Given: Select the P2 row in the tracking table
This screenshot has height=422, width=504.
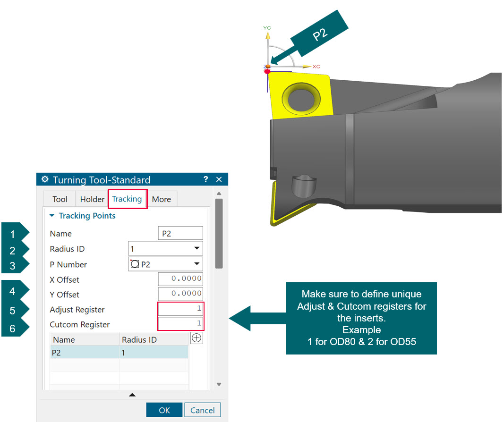Looking at the screenshot, I should point(94,353).
